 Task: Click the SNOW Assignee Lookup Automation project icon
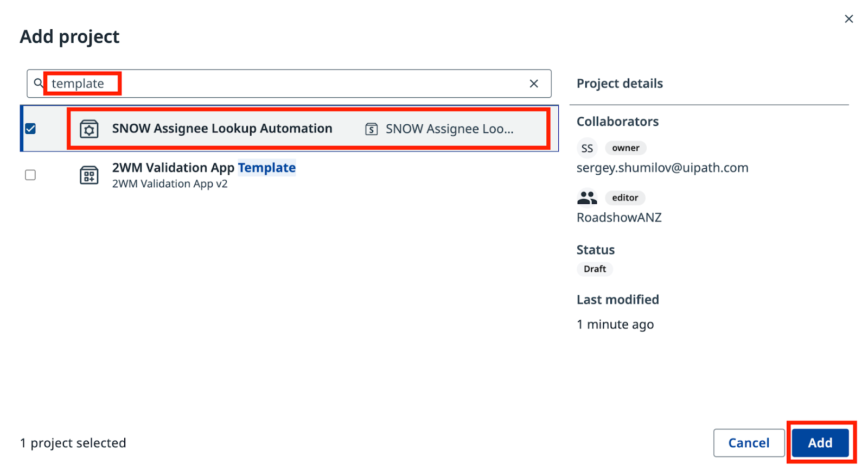[89, 129]
